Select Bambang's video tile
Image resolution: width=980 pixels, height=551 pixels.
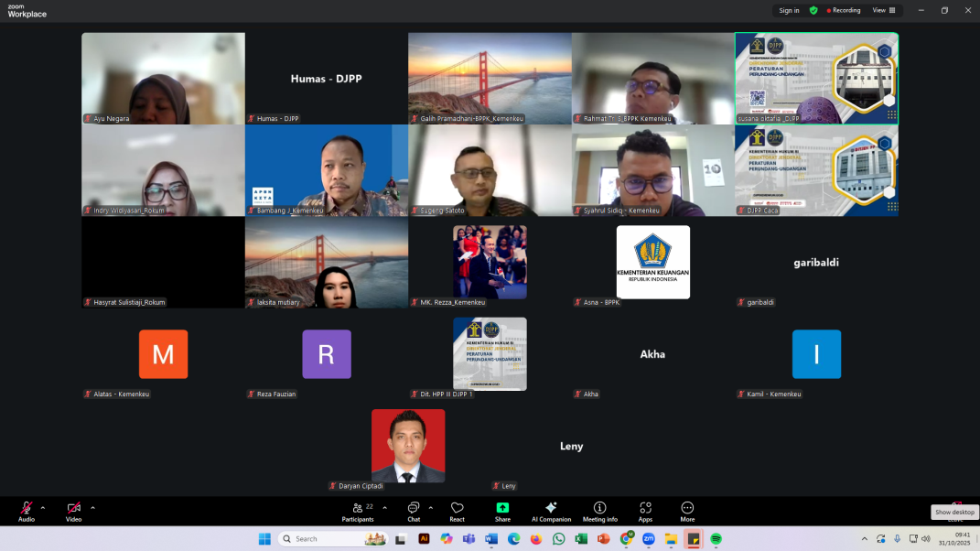(327, 170)
